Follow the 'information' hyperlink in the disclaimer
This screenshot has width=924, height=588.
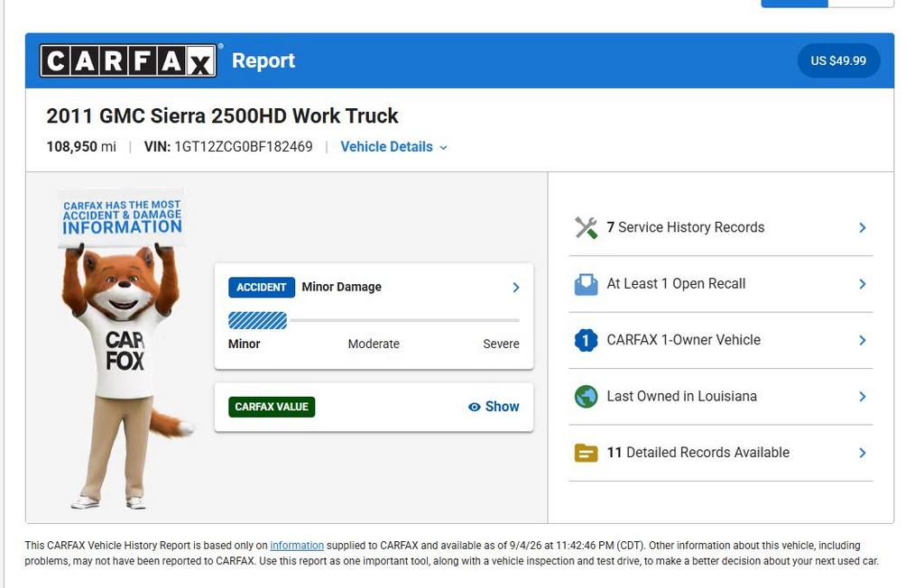(297, 546)
